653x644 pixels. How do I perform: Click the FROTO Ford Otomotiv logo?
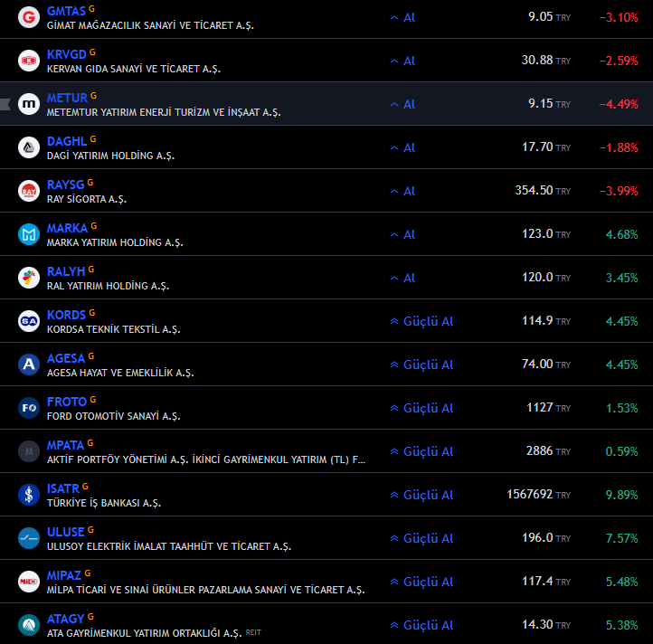click(x=29, y=408)
